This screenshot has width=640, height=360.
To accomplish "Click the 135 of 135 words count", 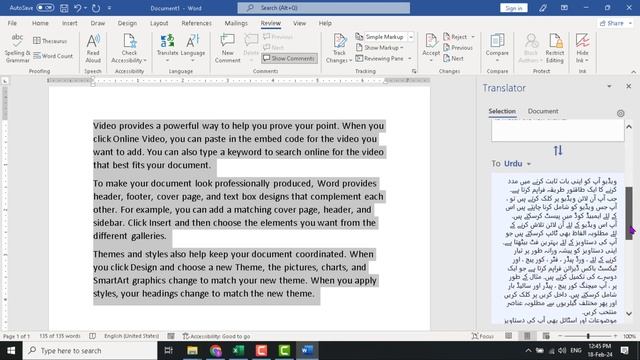I will [60, 336].
